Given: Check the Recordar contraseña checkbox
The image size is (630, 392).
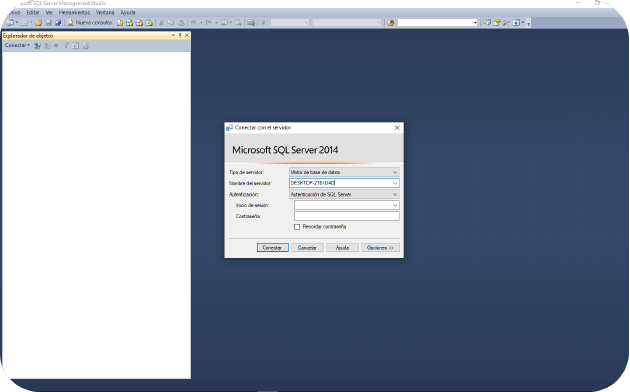Looking at the screenshot, I should [297, 227].
